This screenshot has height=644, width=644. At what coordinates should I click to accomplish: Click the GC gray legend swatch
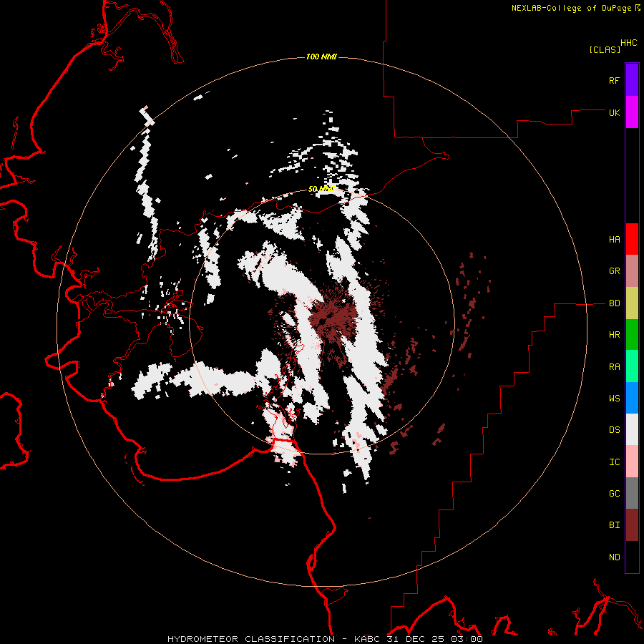632,493
